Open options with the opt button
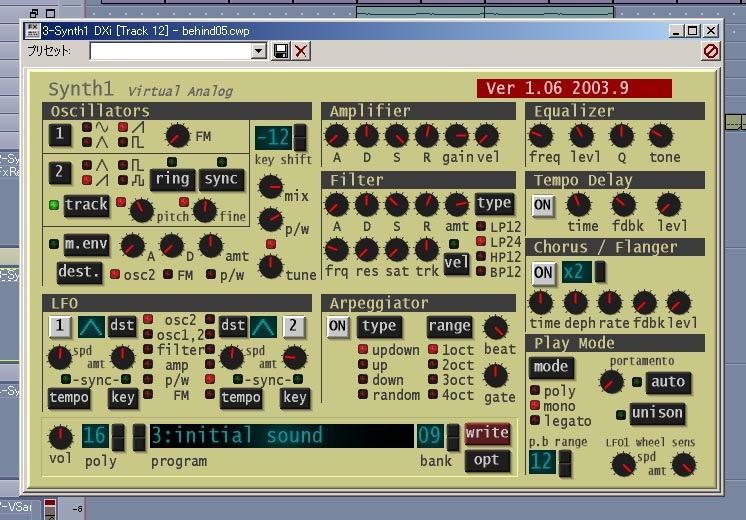746x520 pixels. (487, 461)
